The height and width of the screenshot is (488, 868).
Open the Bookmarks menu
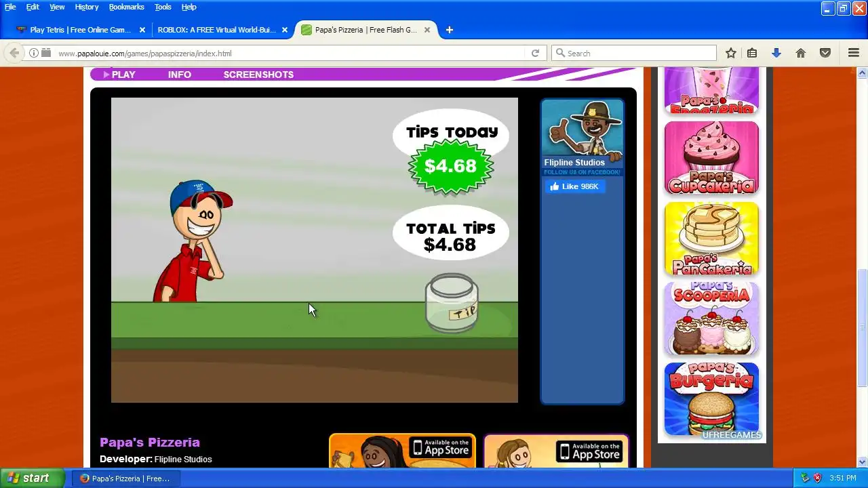[126, 7]
